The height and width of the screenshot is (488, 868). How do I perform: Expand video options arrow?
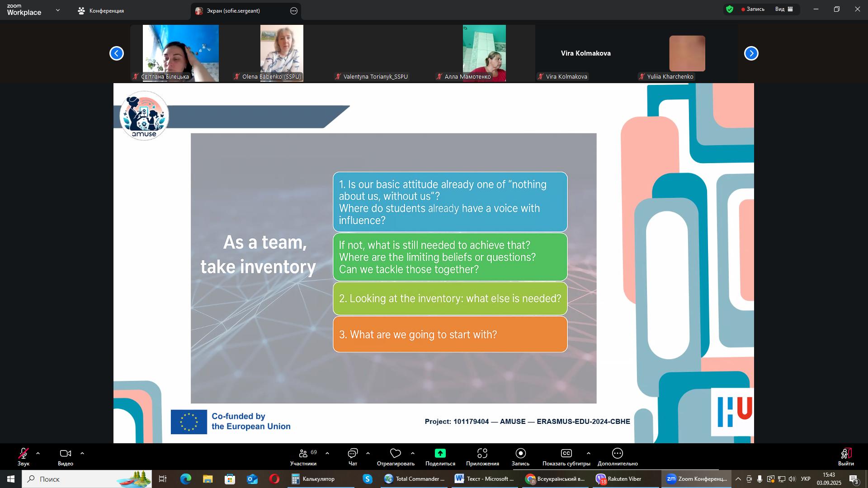pos(82,453)
